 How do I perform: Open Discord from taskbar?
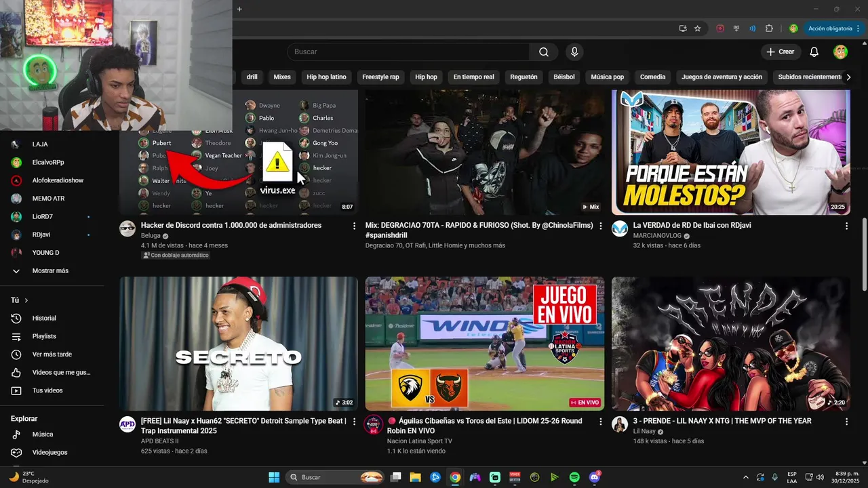[595, 477]
